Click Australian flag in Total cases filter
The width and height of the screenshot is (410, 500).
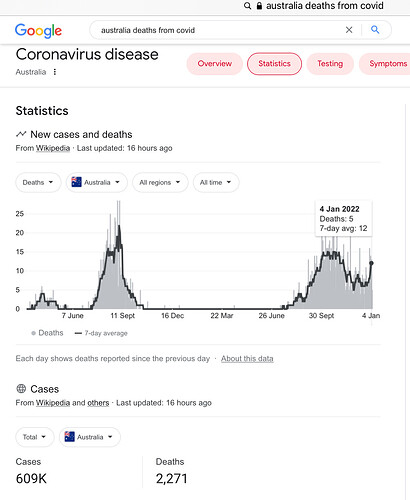pyautogui.click(x=69, y=437)
